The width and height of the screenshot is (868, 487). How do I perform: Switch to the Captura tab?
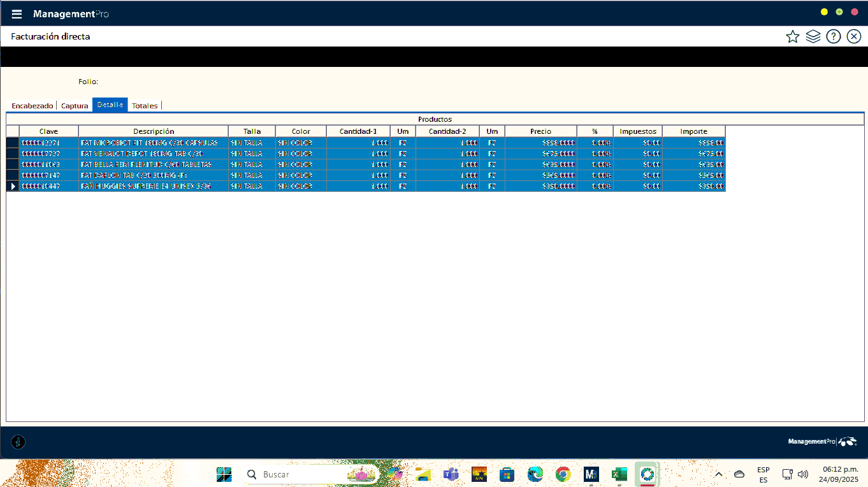tap(75, 106)
